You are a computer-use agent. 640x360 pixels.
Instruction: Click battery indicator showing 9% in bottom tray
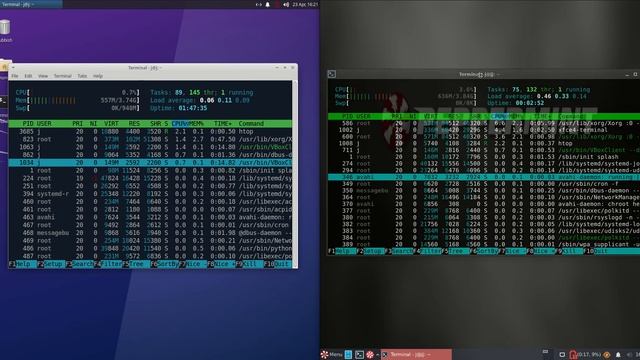[x=585, y=355]
